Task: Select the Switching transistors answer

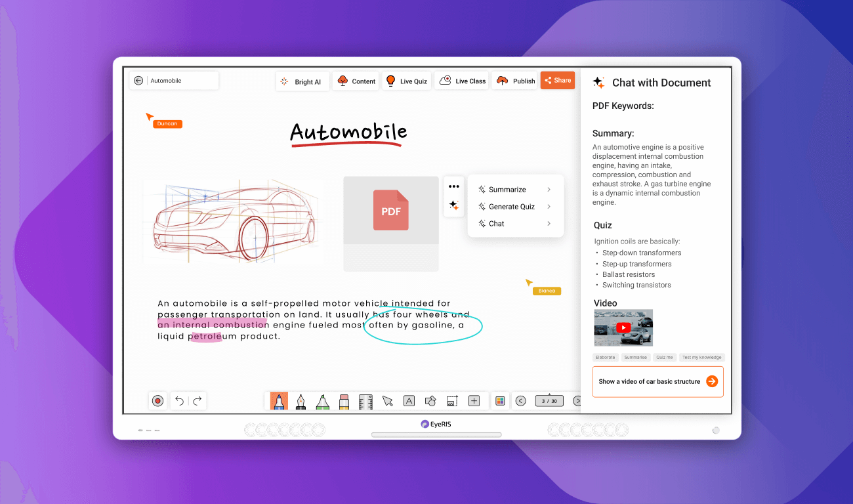Action: [636, 285]
